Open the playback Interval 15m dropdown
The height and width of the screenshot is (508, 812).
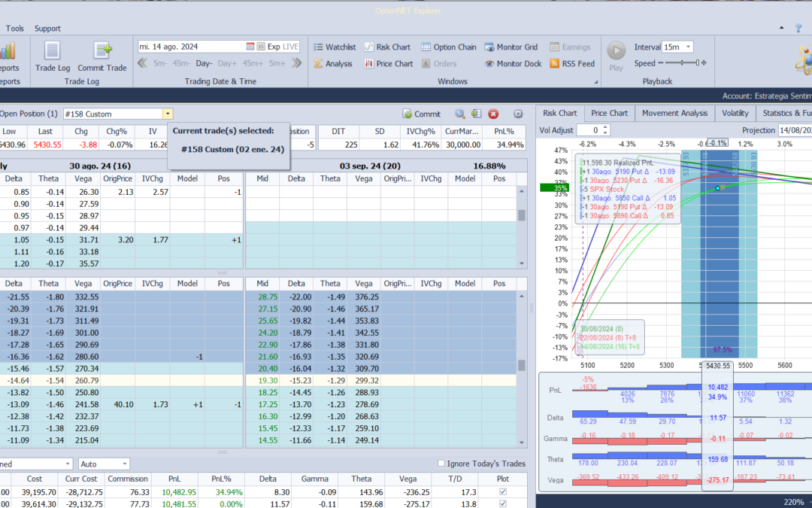[x=687, y=47]
